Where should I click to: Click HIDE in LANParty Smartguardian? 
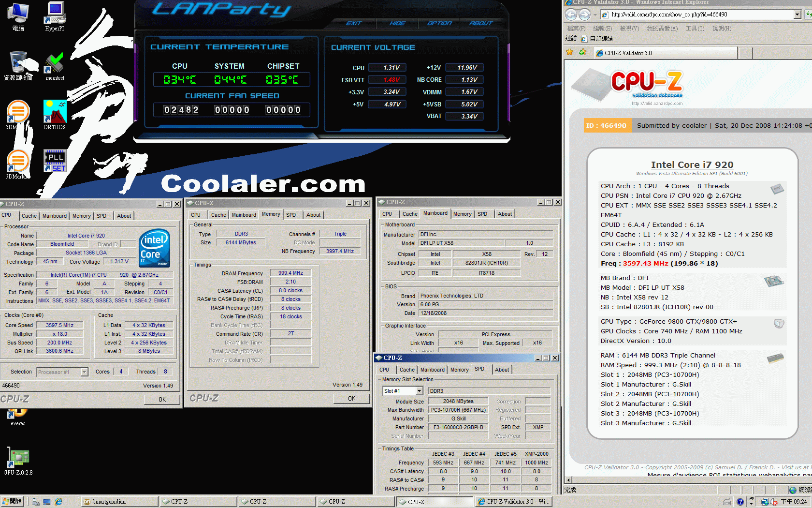397,23
